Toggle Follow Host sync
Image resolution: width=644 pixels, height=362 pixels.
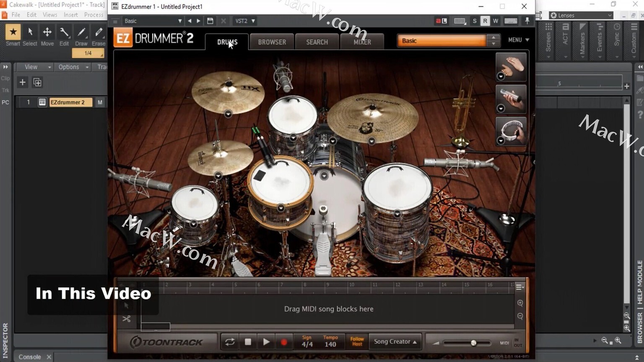click(357, 341)
